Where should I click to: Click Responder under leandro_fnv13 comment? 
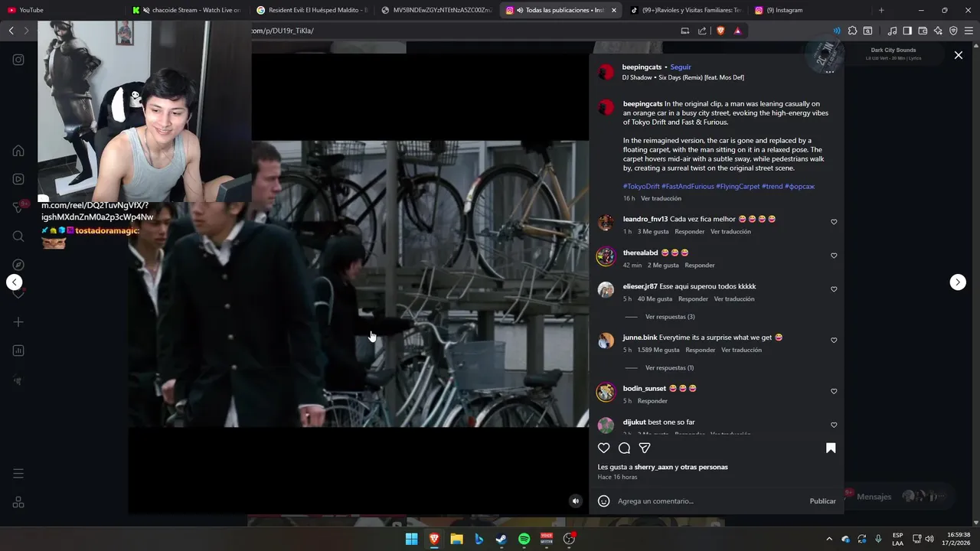tap(689, 232)
